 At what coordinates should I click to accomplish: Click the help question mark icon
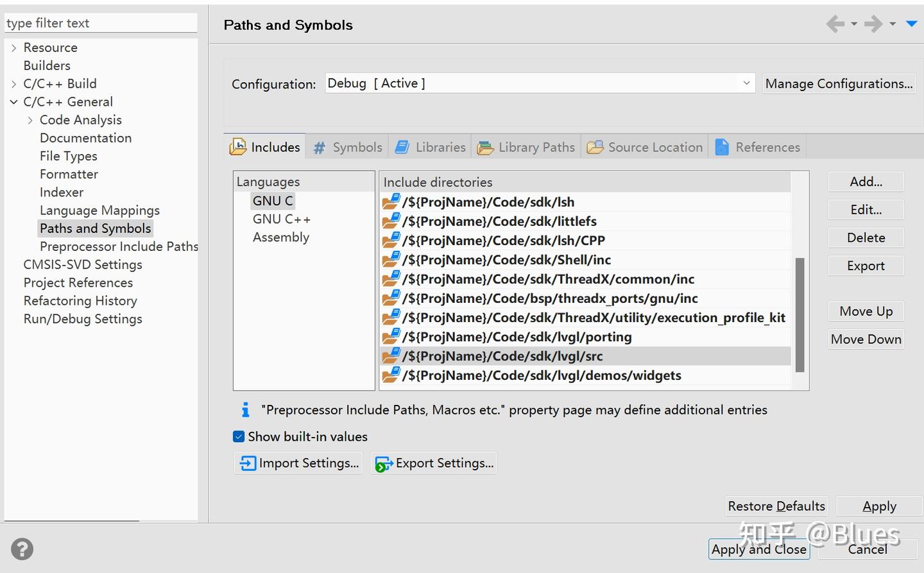tap(22, 549)
